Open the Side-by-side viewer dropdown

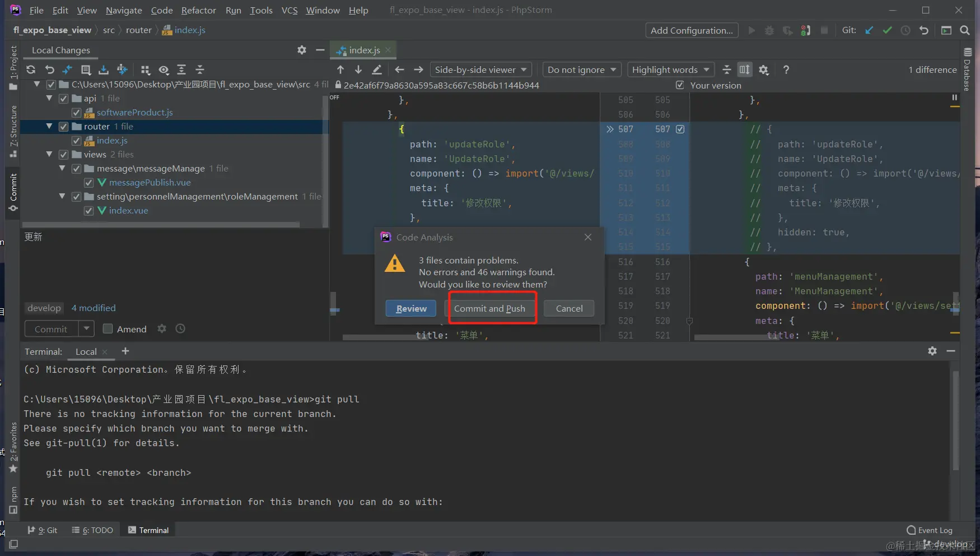pyautogui.click(x=480, y=69)
